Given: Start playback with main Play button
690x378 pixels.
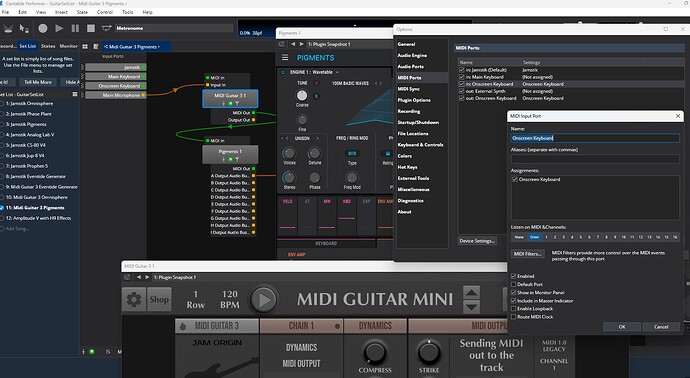Looking at the screenshot, I should pyautogui.click(x=59, y=28).
